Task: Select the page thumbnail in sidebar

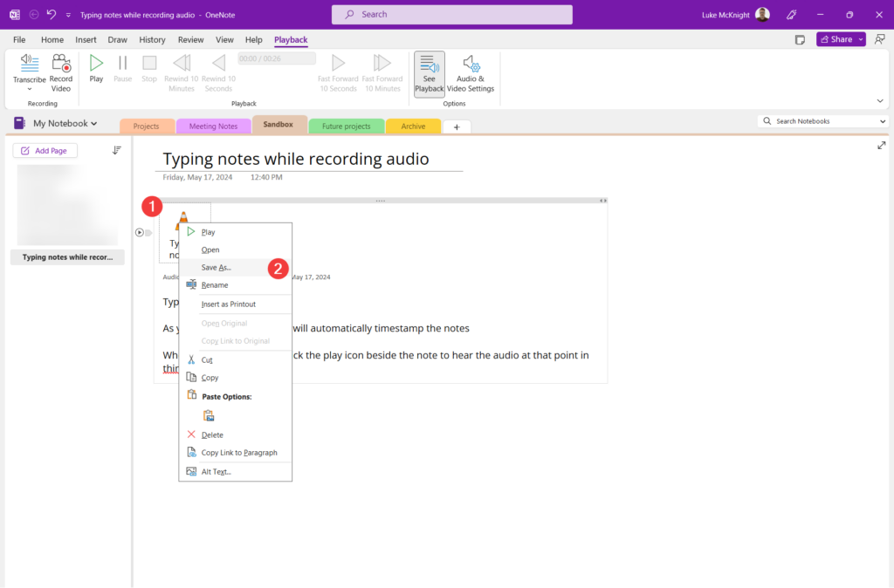Action: click(x=67, y=204)
